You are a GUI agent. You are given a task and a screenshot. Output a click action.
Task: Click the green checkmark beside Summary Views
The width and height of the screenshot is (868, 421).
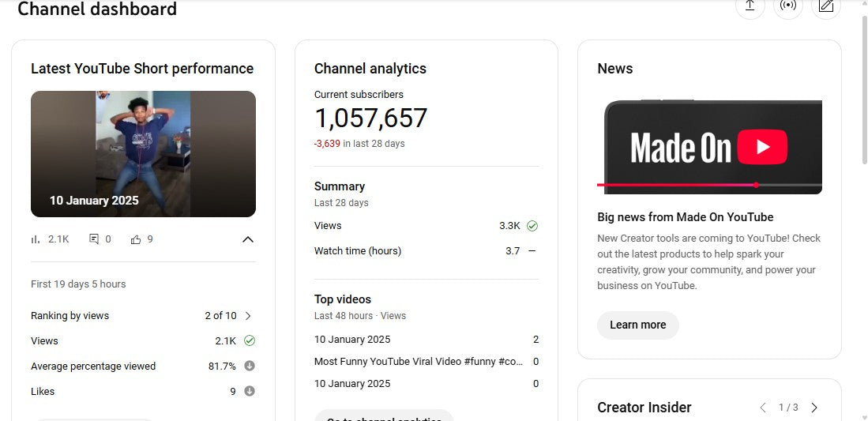click(532, 226)
